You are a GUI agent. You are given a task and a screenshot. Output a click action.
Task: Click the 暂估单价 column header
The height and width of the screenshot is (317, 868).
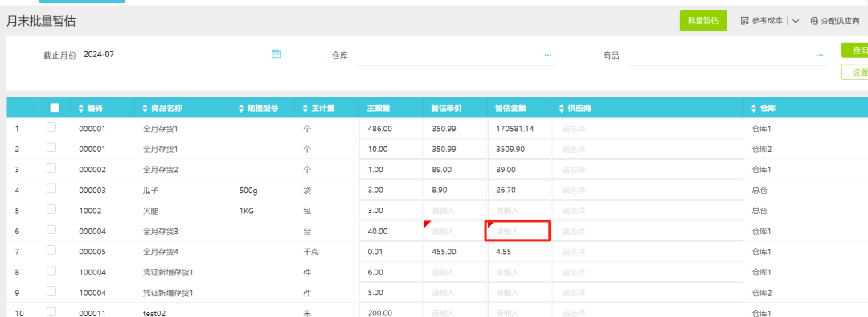[x=446, y=108]
